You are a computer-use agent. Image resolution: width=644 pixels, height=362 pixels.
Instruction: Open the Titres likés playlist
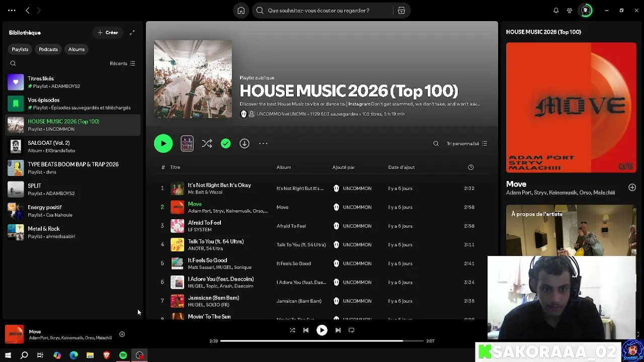73,82
